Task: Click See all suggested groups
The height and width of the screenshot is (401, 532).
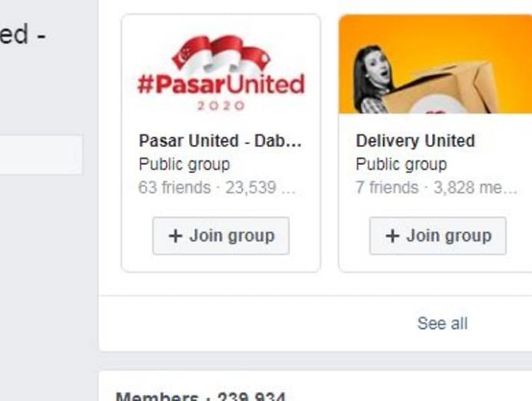Action: (x=442, y=323)
